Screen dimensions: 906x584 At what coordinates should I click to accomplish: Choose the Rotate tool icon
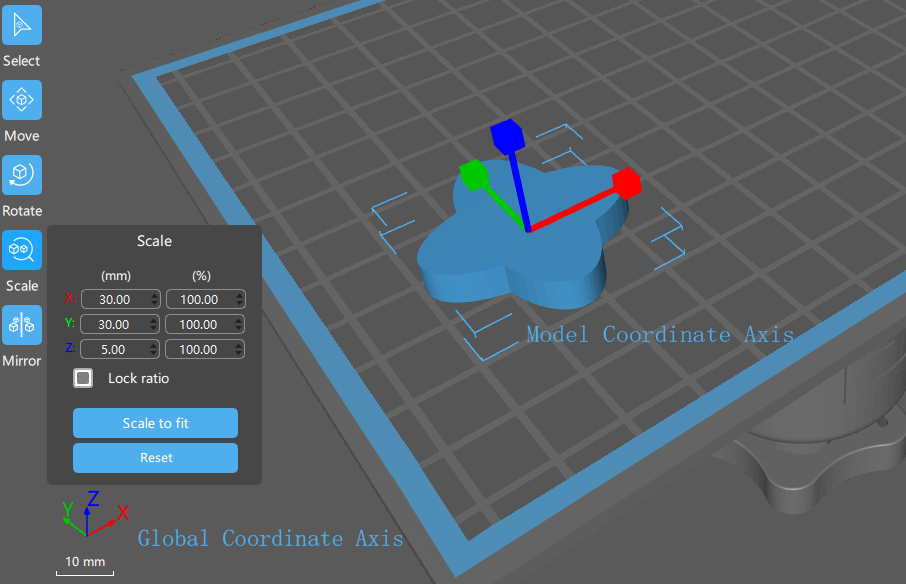point(22,175)
